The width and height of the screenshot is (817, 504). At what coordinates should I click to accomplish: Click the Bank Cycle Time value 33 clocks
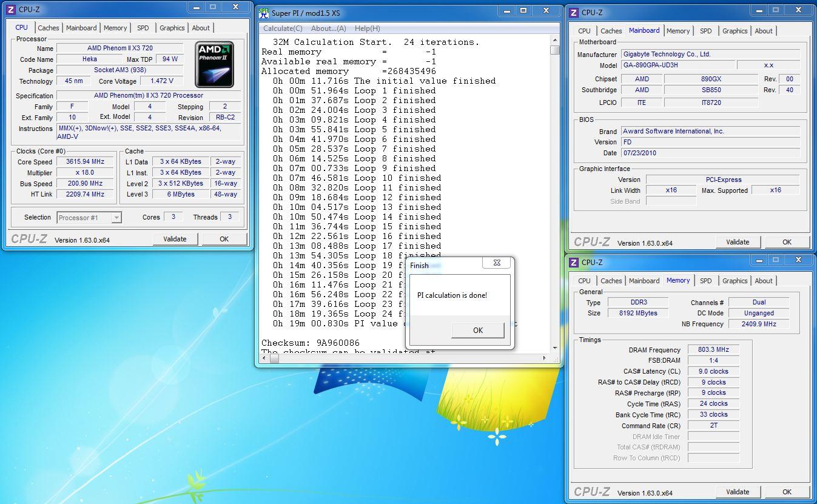pyautogui.click(x=713, y=415)
